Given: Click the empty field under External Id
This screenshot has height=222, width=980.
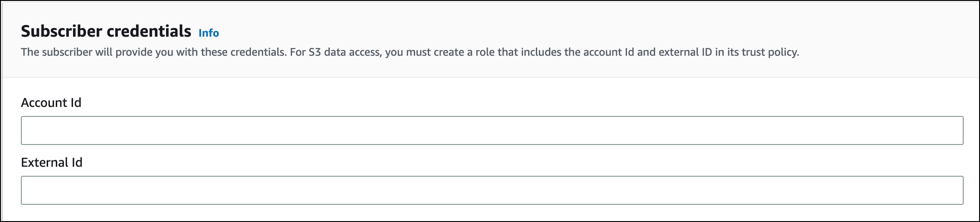Looking at the screenshot, I should click(x=492, y=190).
